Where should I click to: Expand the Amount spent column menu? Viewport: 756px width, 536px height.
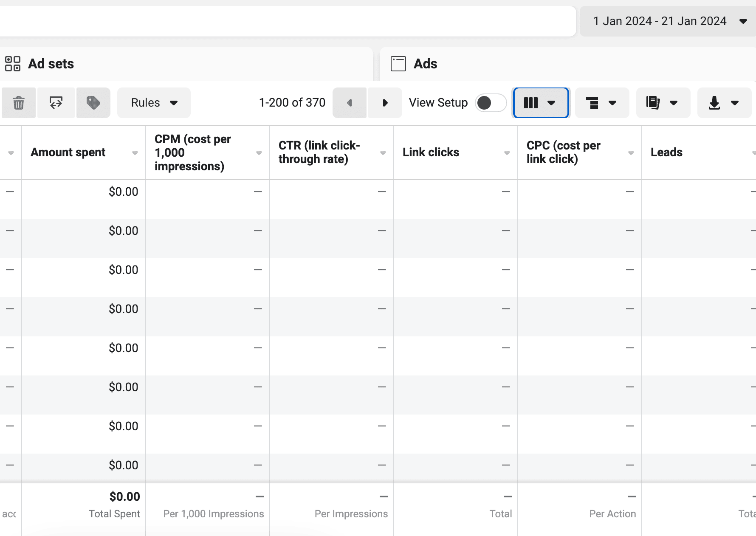tap(135, 153)
